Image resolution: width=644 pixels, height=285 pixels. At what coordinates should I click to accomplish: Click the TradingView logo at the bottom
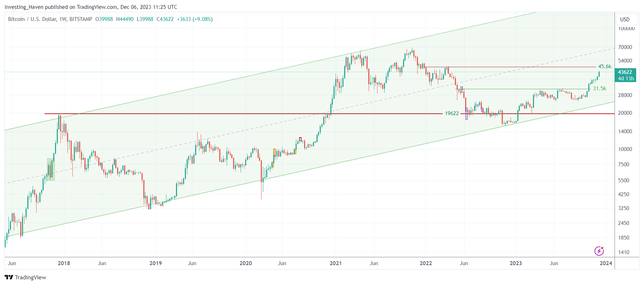tap(25, 277)
